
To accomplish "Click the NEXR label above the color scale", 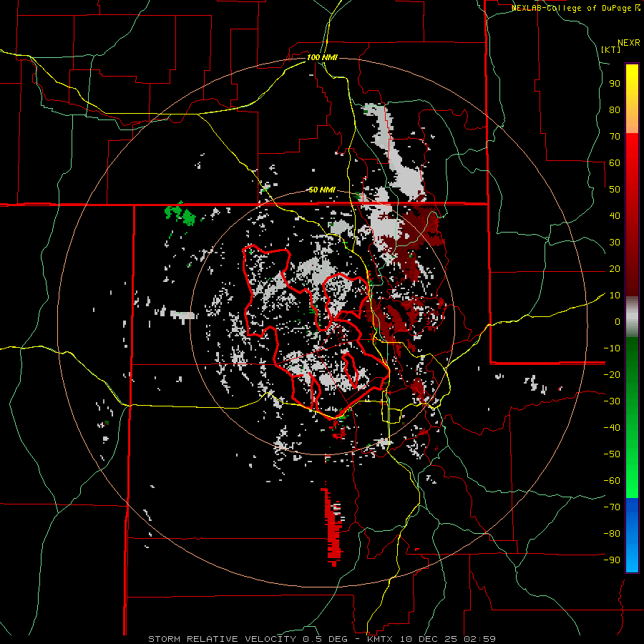I will pos(629,43).
